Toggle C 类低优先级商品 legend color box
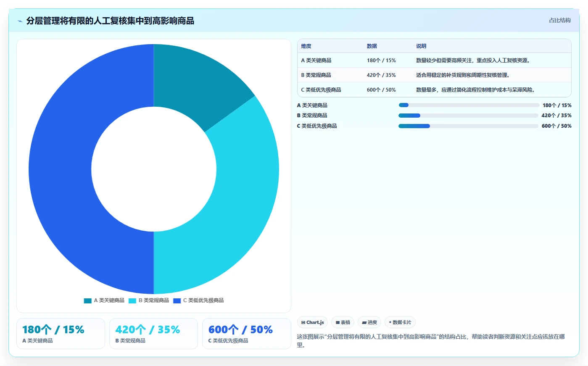Screen dimensions: 588x366 click(x=177, y=300)
